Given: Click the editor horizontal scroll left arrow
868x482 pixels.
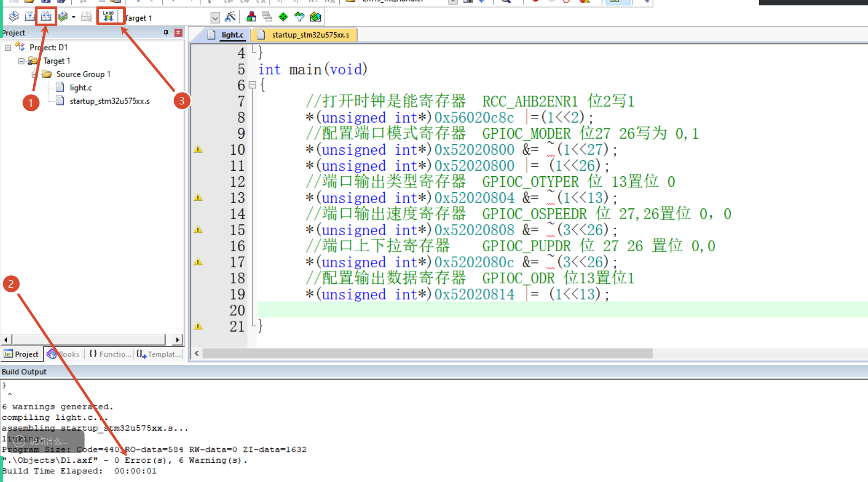Looking at the screenshot, I should click(197, 353).
